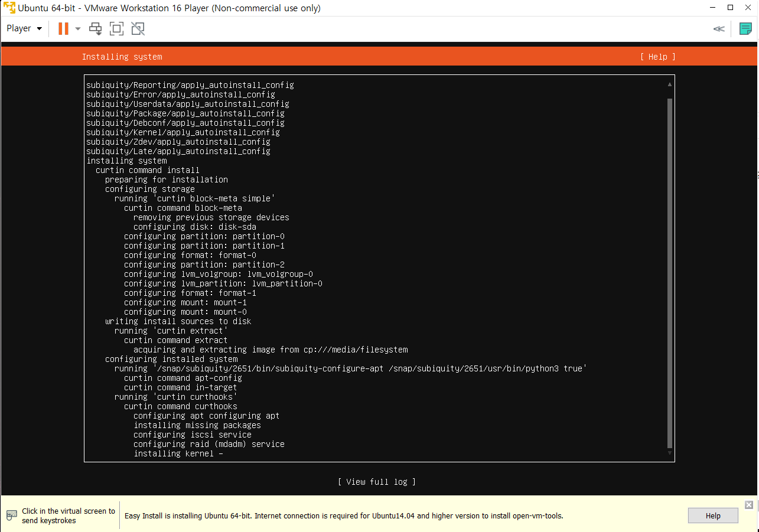Screen dimensions: 759x532
Task: Click 'writing install sources to disk' line
Action: pos(178,321)
